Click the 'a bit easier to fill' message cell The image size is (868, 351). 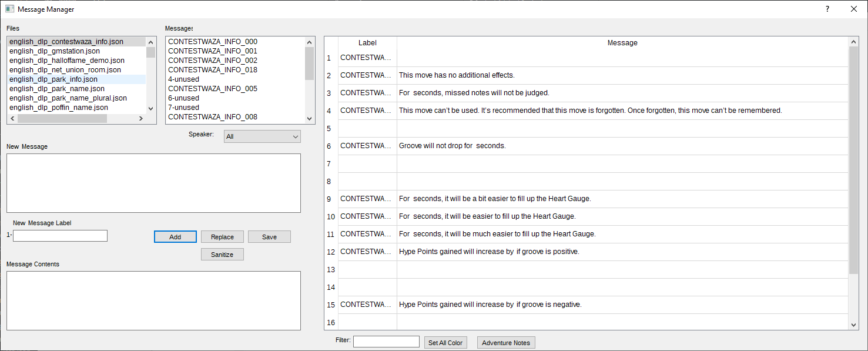click(x=623, y=199)
